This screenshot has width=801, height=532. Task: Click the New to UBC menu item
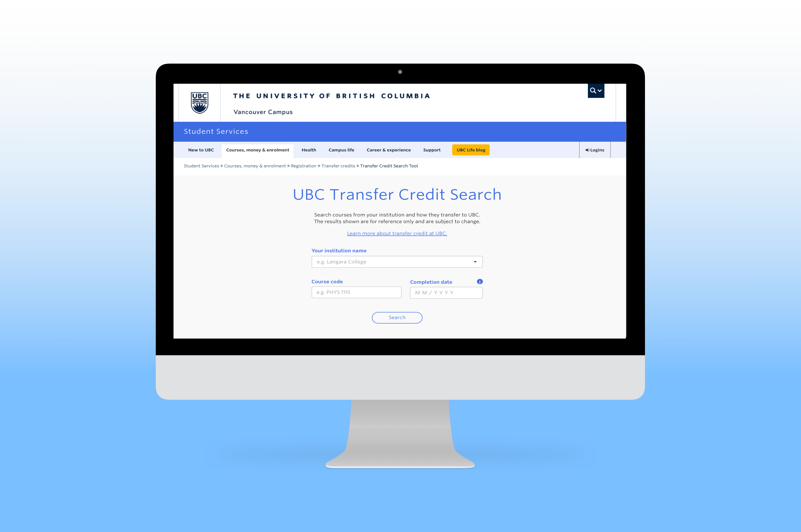pyautogui.click(x=201, y=150)
